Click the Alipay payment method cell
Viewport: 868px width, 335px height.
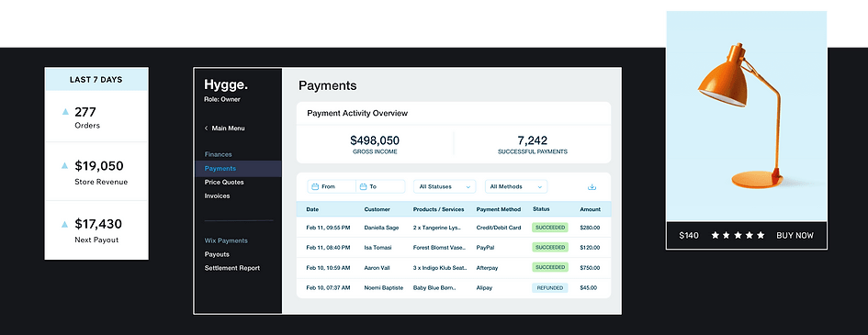coord(484,288)
